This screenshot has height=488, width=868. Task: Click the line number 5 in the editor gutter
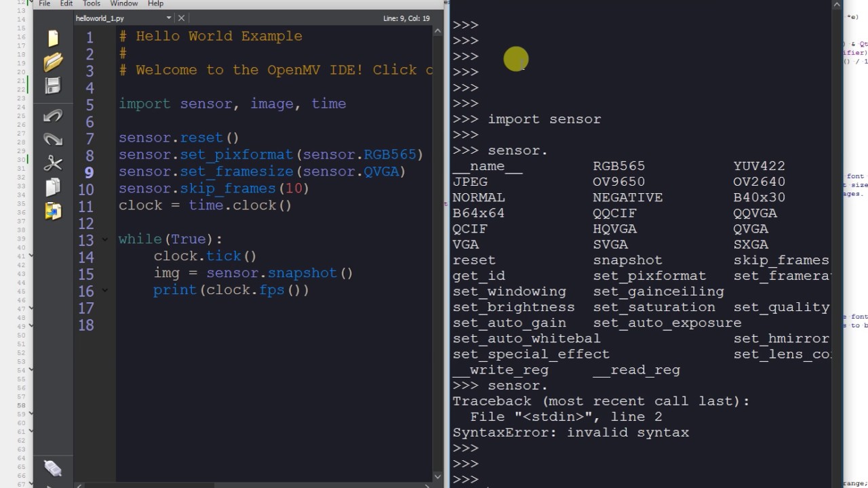click(x=90, y=105)
